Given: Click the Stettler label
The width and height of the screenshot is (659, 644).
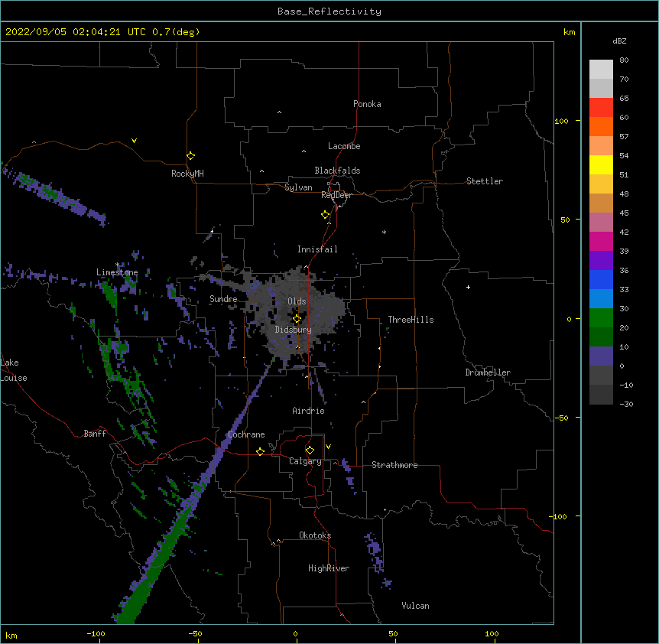Looking at the screenshot, I should tap(485, 181).
